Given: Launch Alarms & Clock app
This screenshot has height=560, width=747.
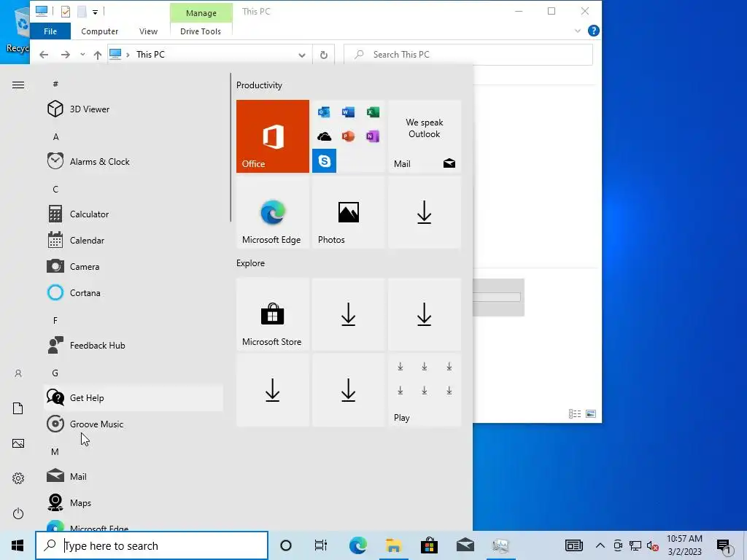Looking at the screenshot, I should [133, 161].
